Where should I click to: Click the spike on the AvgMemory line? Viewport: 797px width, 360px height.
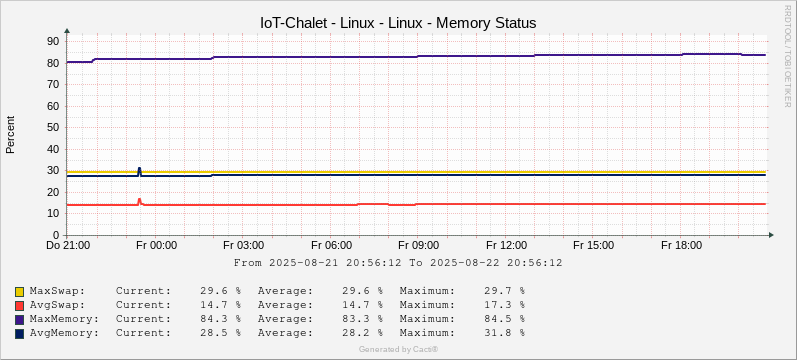tap(139, 170)
